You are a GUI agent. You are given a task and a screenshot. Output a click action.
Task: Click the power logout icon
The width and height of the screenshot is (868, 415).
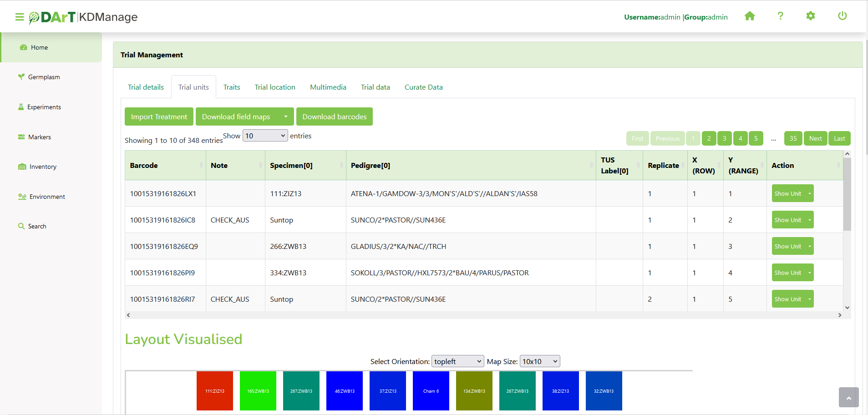[x=842, y=16]
